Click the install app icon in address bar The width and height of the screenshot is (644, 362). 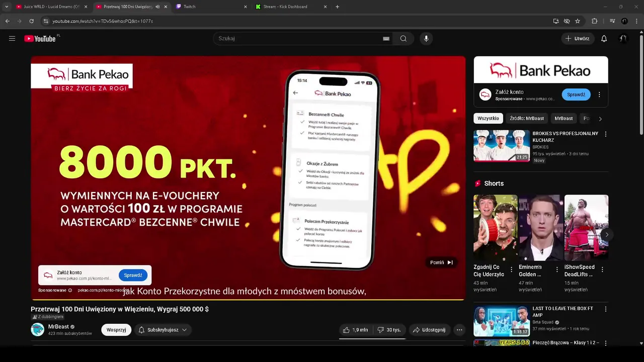pyautogui.click(x=556, y=21)
